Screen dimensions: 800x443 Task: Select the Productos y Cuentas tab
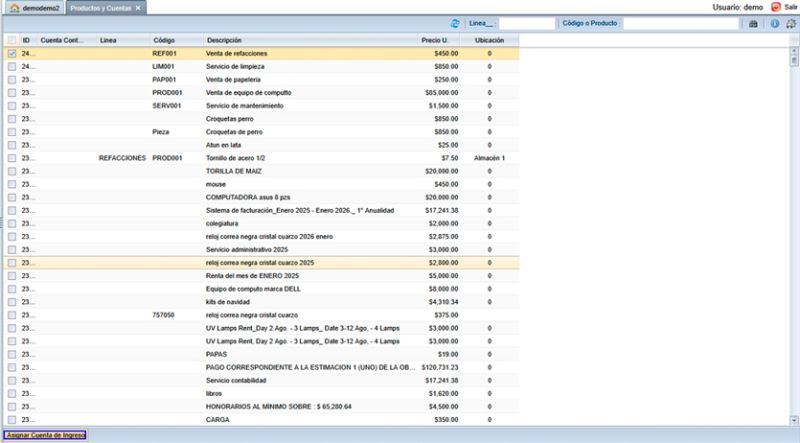106,8
